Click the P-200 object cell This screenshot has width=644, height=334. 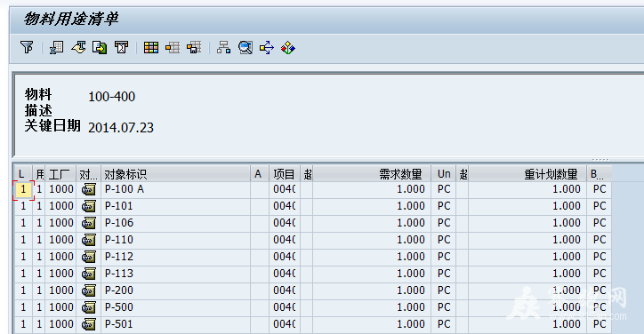pos(175,290)
